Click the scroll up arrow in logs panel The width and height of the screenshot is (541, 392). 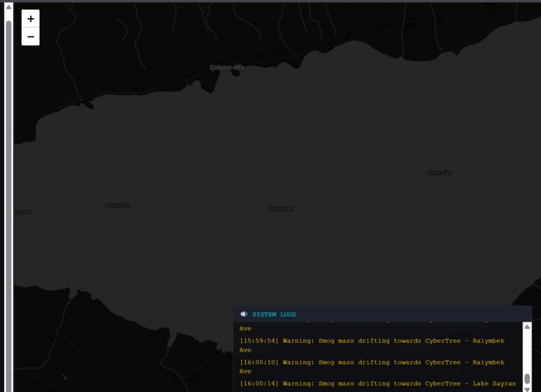[527, 327]
